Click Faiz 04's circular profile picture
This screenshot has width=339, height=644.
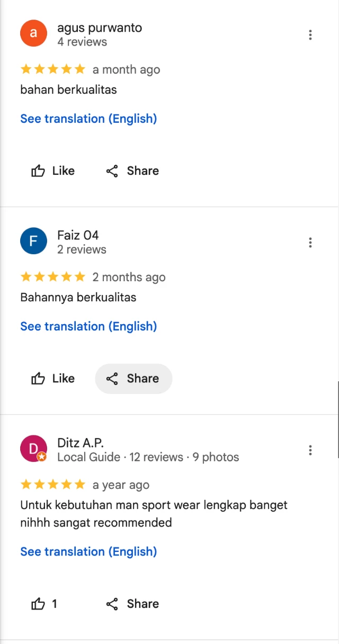tap(33, 240)
